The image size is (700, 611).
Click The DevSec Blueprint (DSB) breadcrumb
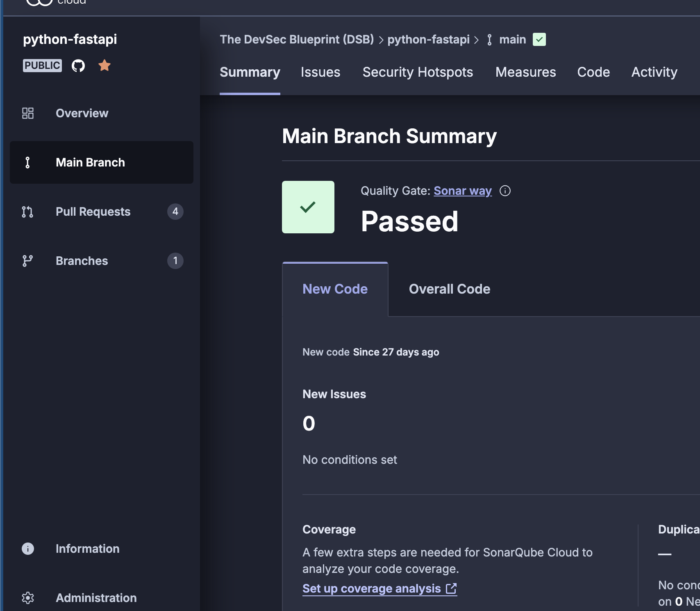pyautogui.click(x=297, y=39)
